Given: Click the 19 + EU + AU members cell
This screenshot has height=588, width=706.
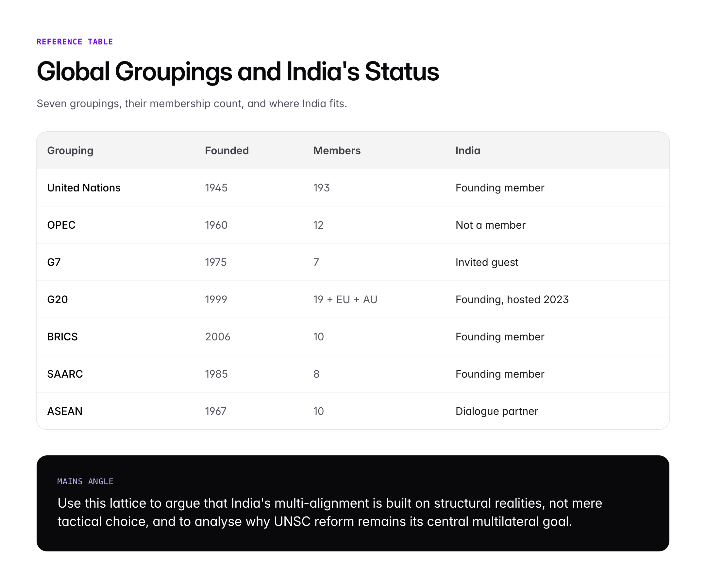Looking at the screenshot, I should click(x=345, y=299).
